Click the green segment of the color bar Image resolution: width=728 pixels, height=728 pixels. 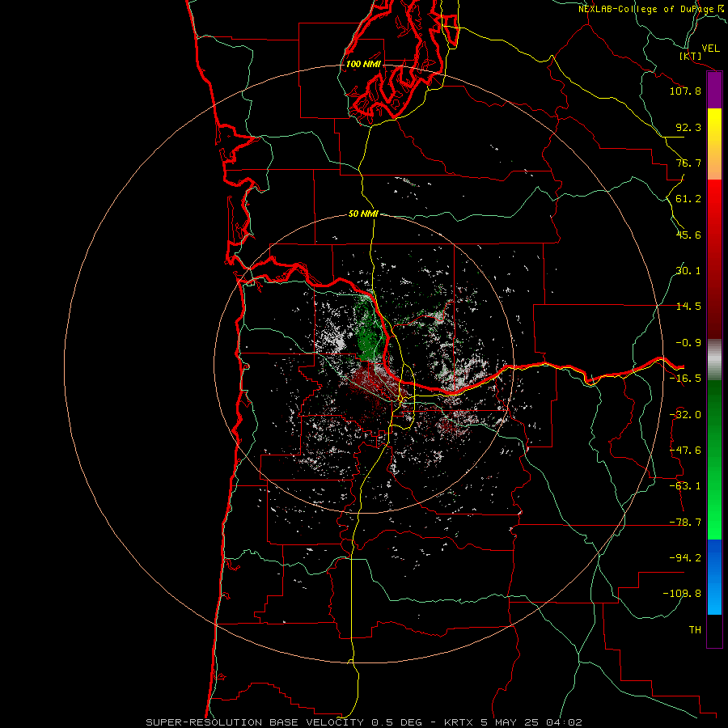pyautogui.click(x=714, y=459)
